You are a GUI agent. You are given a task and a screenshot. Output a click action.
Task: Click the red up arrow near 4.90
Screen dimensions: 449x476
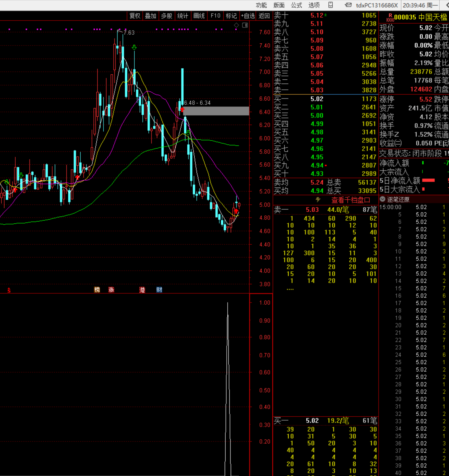click(236, 211)
